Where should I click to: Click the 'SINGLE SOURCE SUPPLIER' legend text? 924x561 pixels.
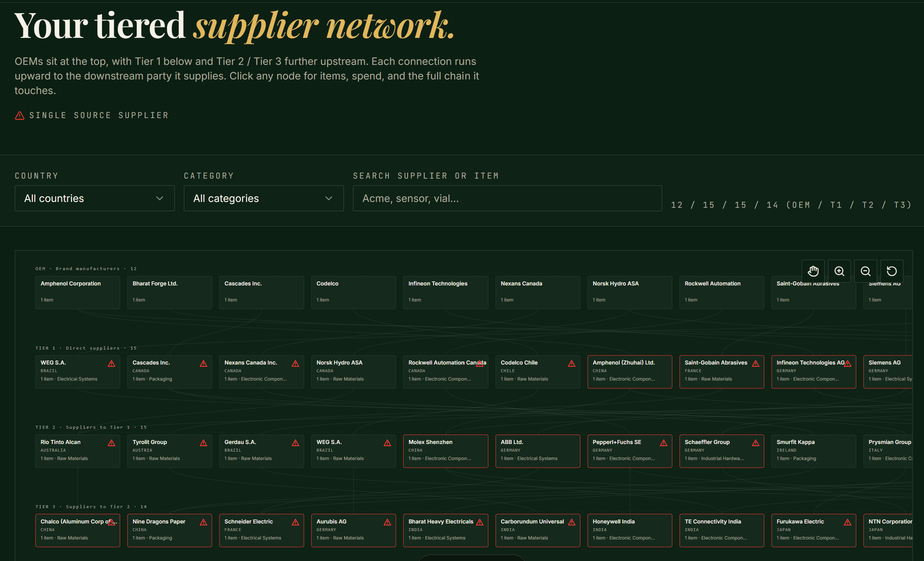tap(99, 116)
